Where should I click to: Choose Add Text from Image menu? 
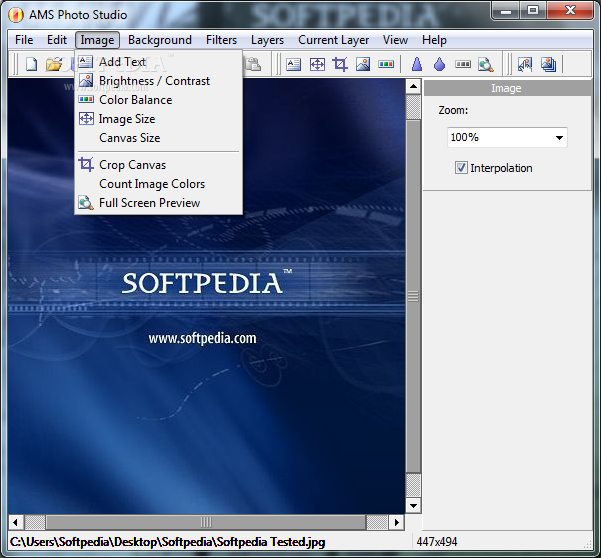click(x=158, y=62)
